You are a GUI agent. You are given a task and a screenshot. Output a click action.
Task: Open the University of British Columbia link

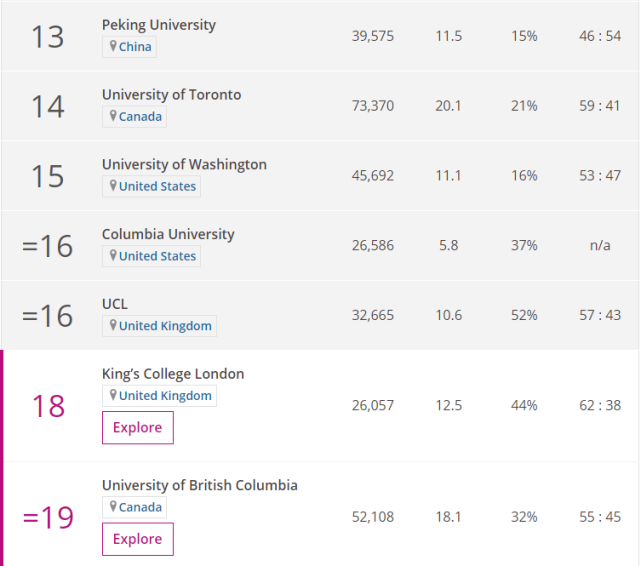click(x=199, y=485)
